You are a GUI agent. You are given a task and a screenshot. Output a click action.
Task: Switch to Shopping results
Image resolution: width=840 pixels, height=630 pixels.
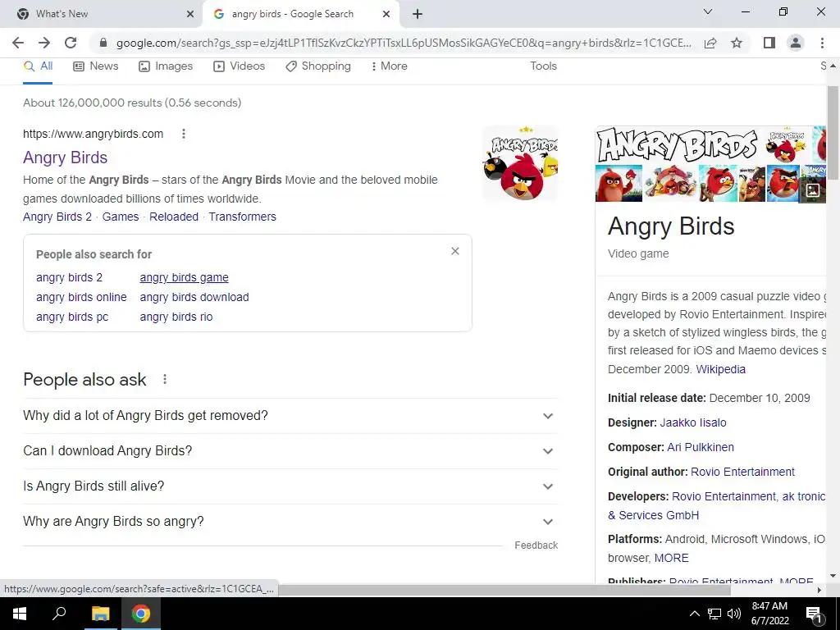click(318, 66)
